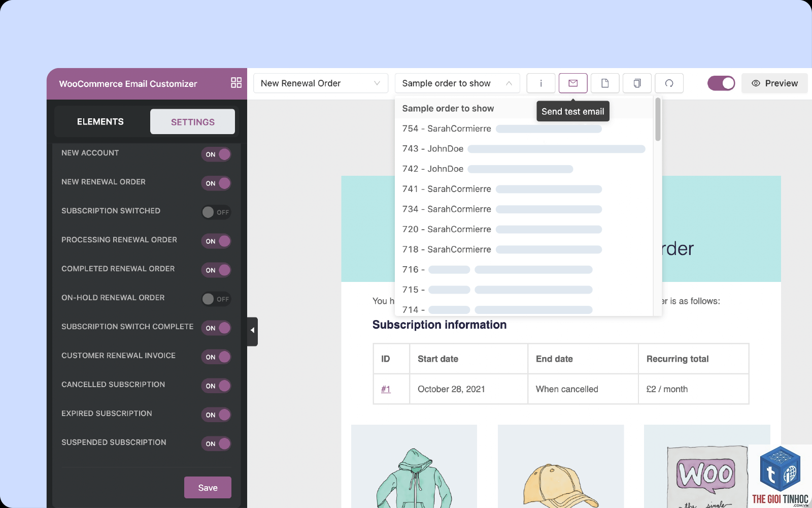Collapse the sidebar with the left arrow handle

[x=252, y=331]
